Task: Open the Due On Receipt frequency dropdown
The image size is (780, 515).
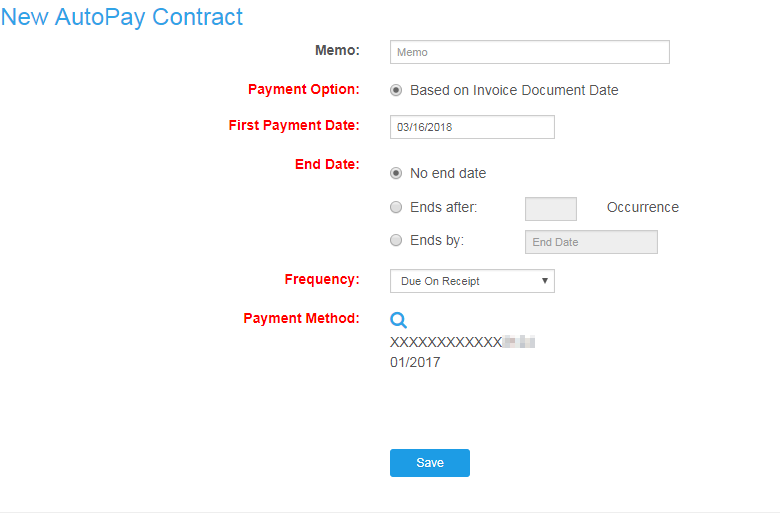Action: point(472,281)
